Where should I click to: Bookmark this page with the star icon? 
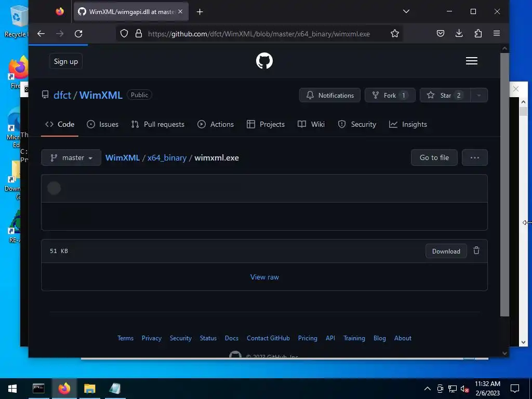pos(395,34)
